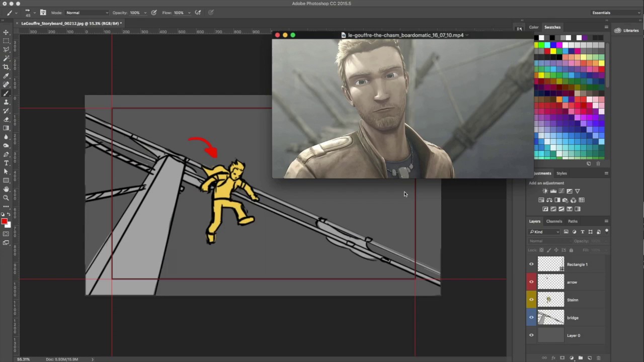Image resolution: width=644 pixels, height=362 pixels.
Task: Toggle pressure for opacity button
Action: [x=154, y=13]
